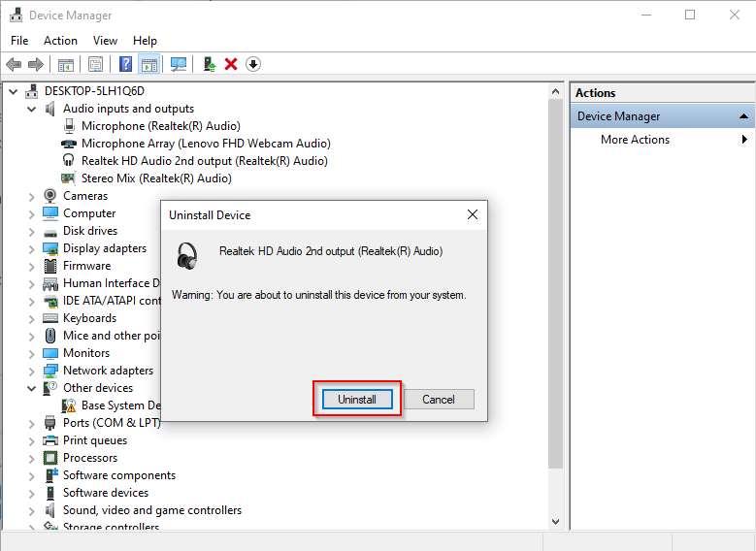Click More Actions in the Actions pane

pyautogui.click(x=635, y=140)
